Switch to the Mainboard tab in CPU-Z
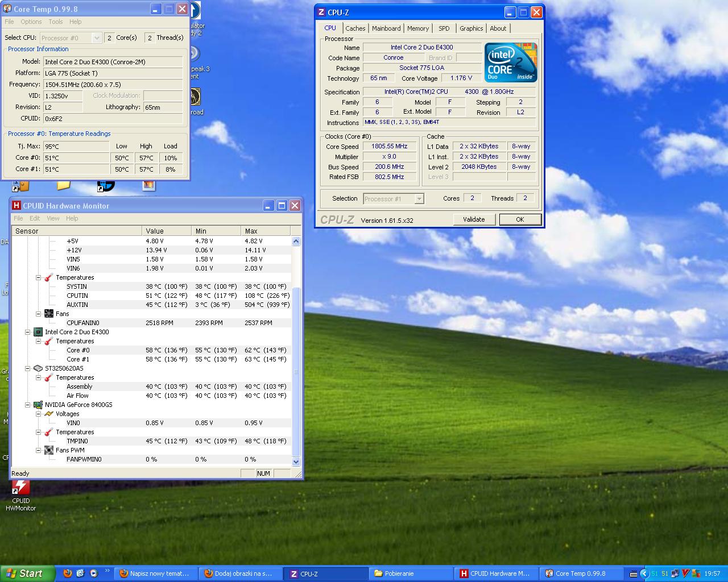 (386, 28)
